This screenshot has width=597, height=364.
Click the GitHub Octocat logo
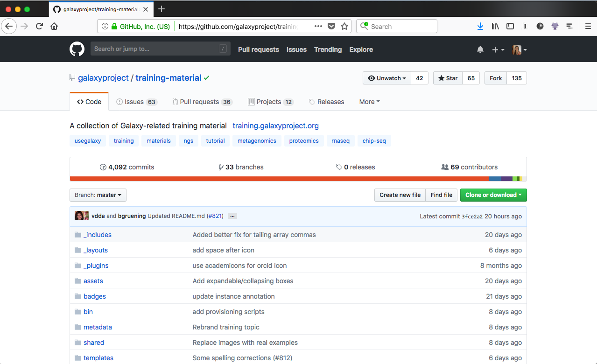tap(77, 49)
